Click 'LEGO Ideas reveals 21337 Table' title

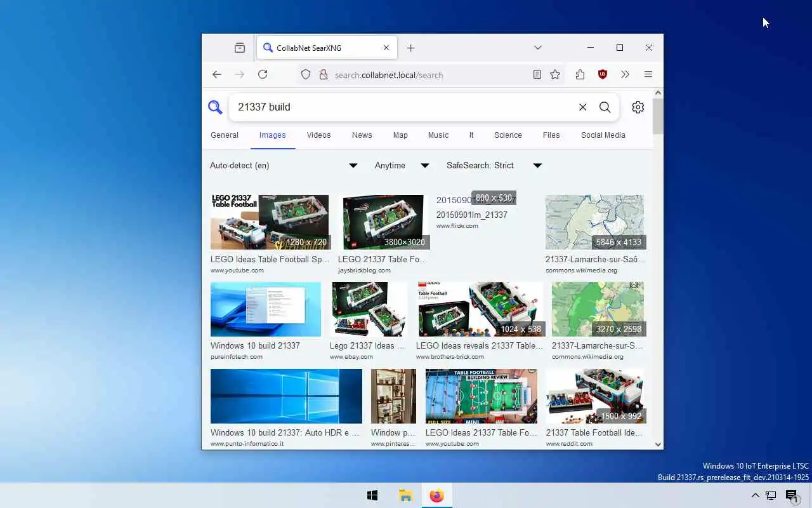tap(480, 346)
